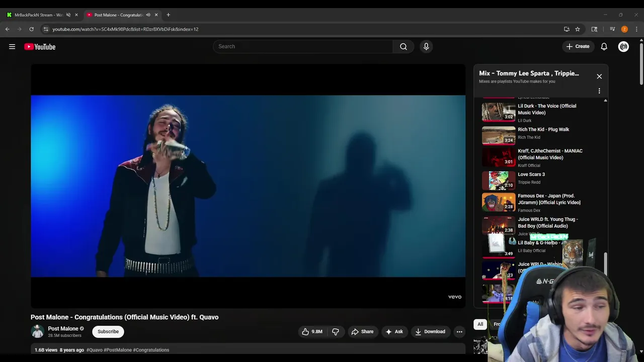Open the Post Malone channel name link
This screenshot has height=362, width=644.
pyautogui.click(x=63, y=329)
